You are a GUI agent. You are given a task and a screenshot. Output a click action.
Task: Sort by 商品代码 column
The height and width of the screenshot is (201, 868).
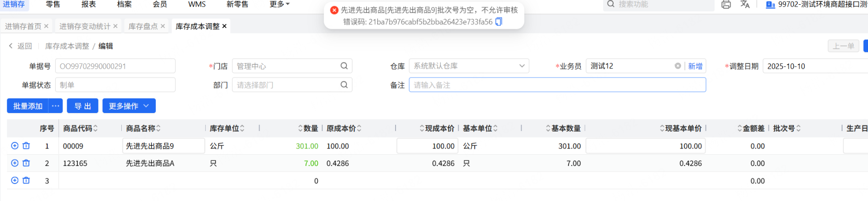pos(95,129)
